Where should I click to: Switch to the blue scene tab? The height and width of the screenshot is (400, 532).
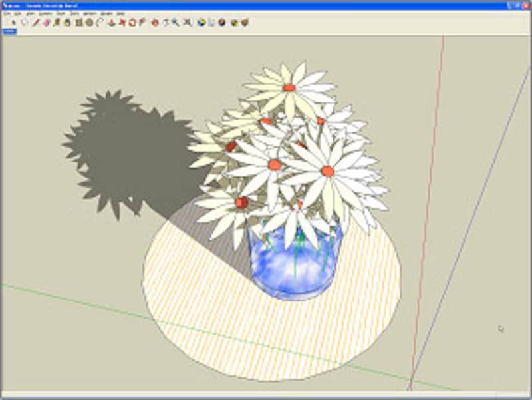coord(9,31)
